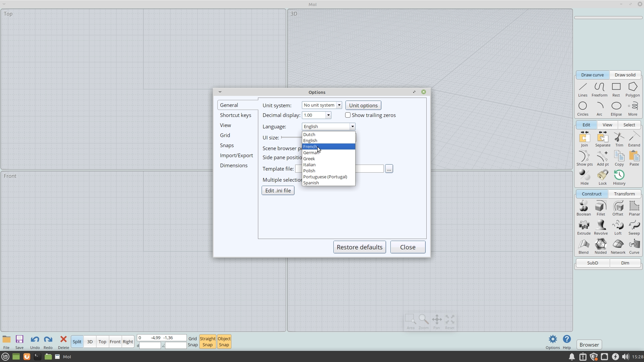Enable Show trailing zeros checkbox
The height and width of the screenshot is (362, 644).
[x=348, y=115]
